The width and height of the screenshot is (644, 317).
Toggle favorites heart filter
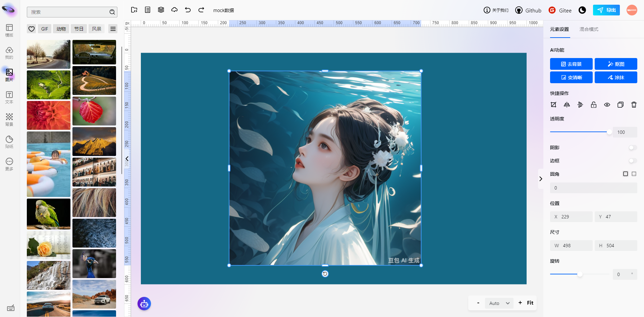[32, 29]
